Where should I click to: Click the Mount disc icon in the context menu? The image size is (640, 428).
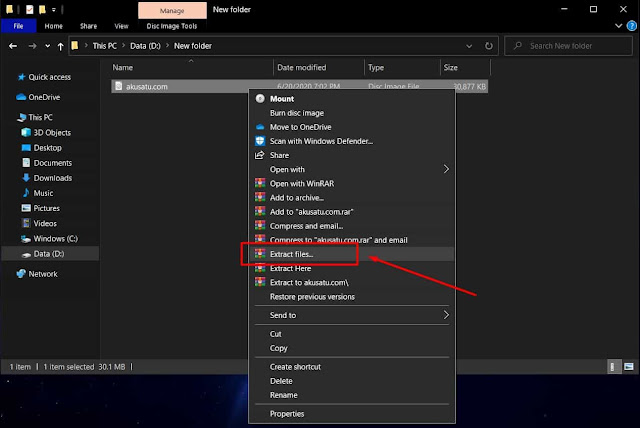(x=260, y=99)
